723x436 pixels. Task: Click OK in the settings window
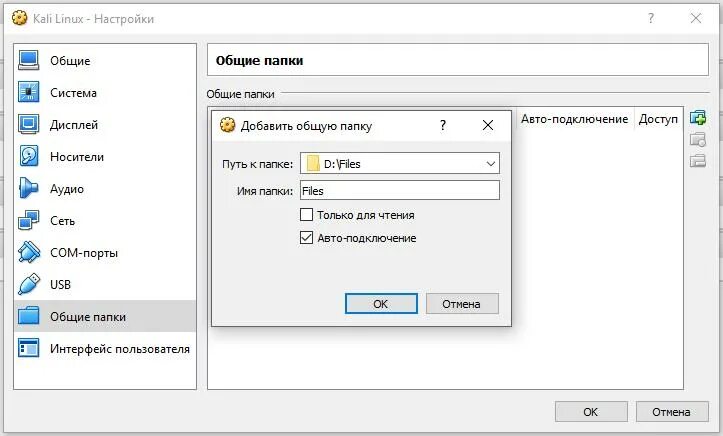591,412
